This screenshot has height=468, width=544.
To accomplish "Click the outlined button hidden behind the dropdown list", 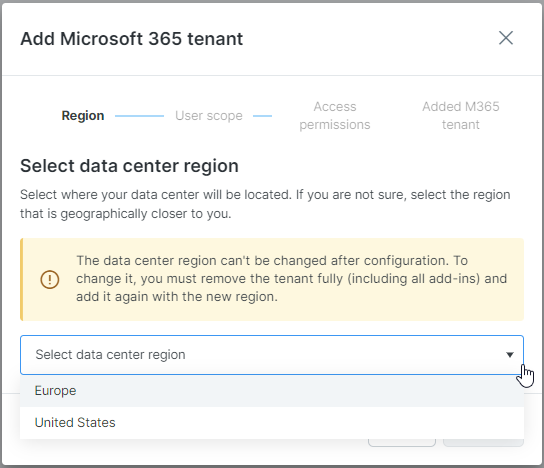I will pos(402,443).
